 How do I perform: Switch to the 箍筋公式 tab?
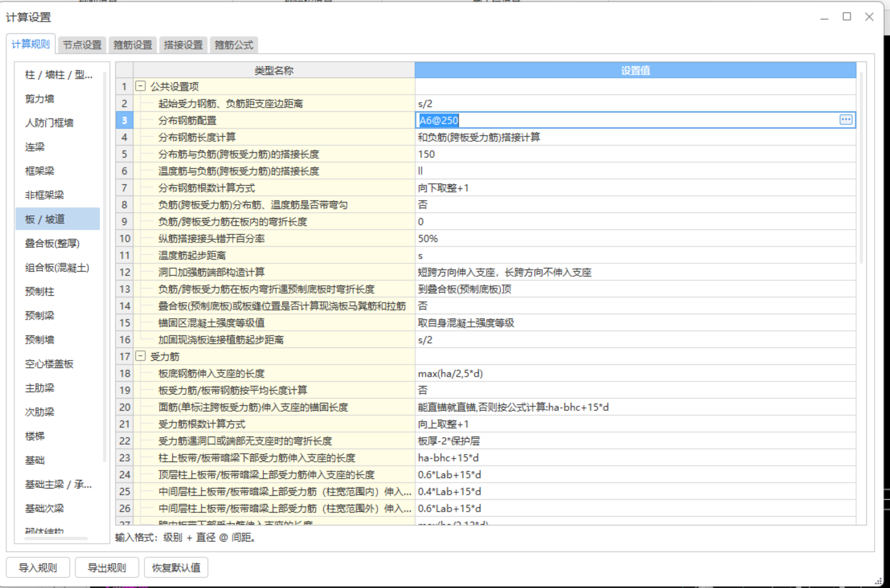point(233,45)
